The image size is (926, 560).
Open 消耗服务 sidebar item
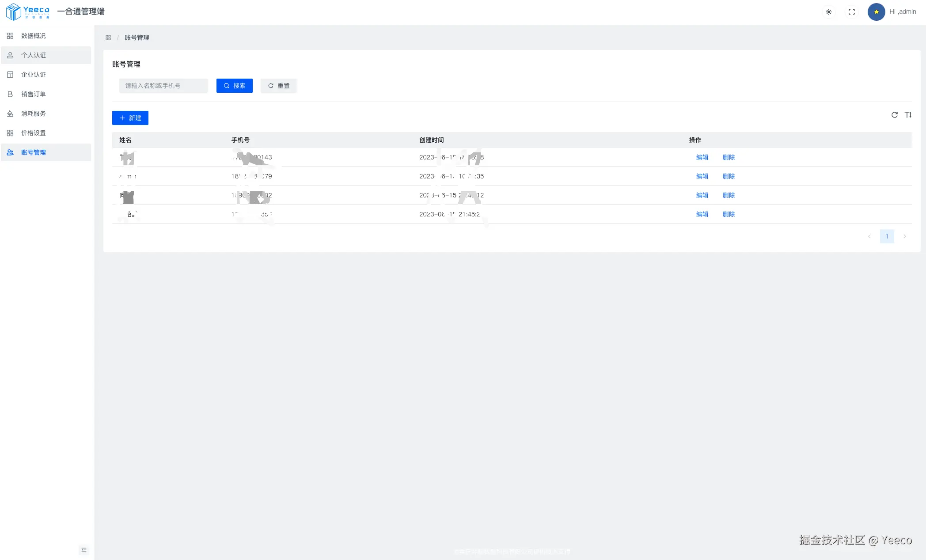[34, 114]
